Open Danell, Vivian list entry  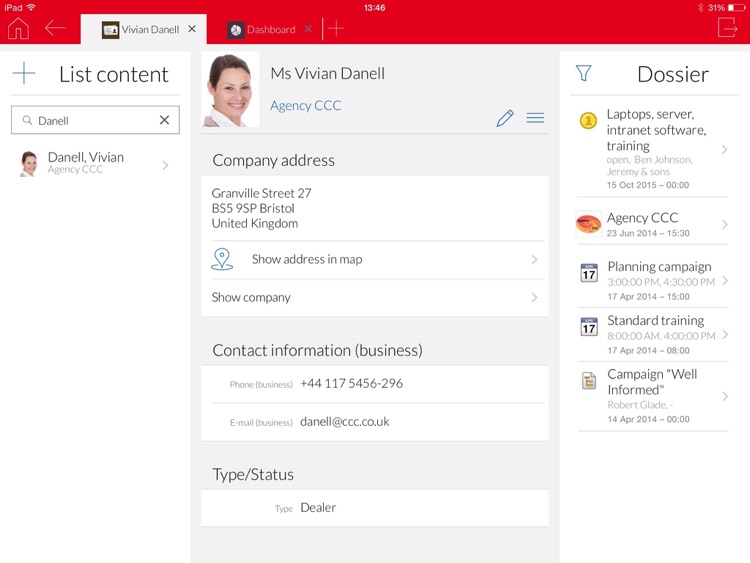click(95, 164)
